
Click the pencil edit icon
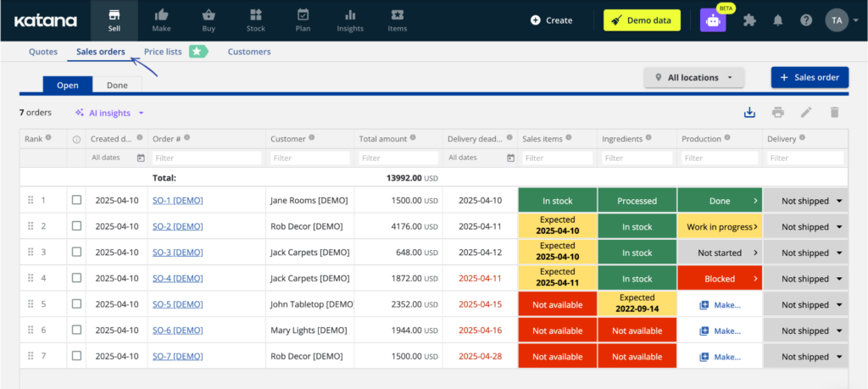click(806, 113)
